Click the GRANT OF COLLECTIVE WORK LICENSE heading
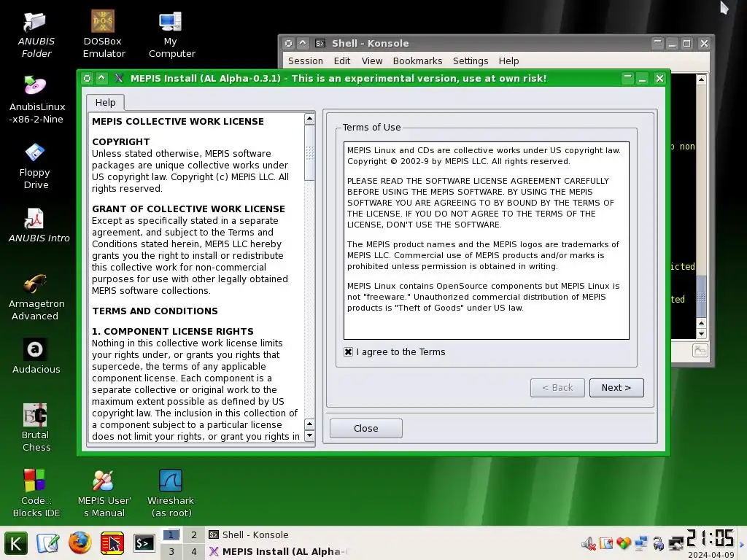747x560 pixels. pyautogui.click(x=189, y=209)
